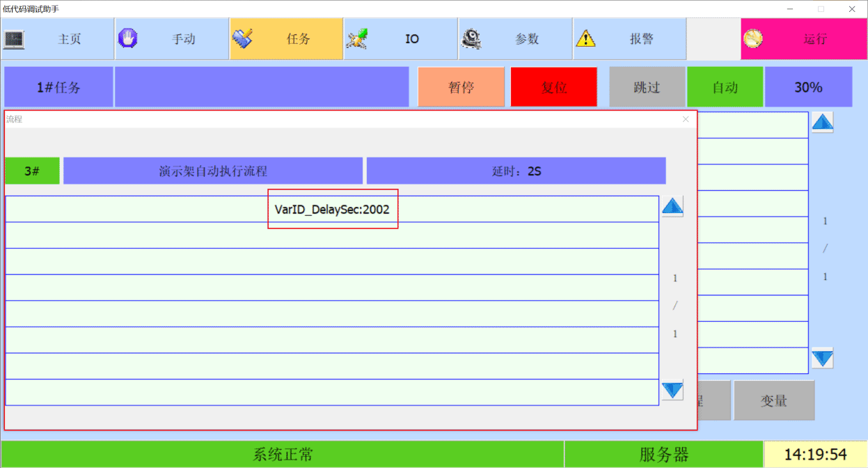
Task: Click the manual mode hand icon
Action: click(x=127, y=38)
